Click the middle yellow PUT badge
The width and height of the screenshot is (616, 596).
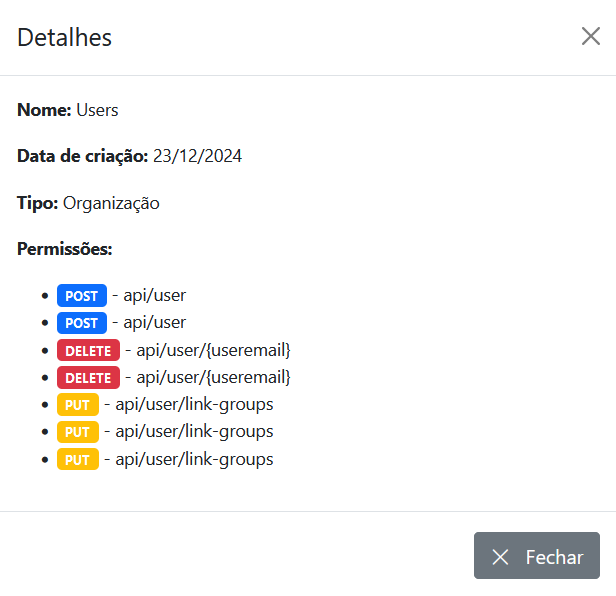coord(78,432)
